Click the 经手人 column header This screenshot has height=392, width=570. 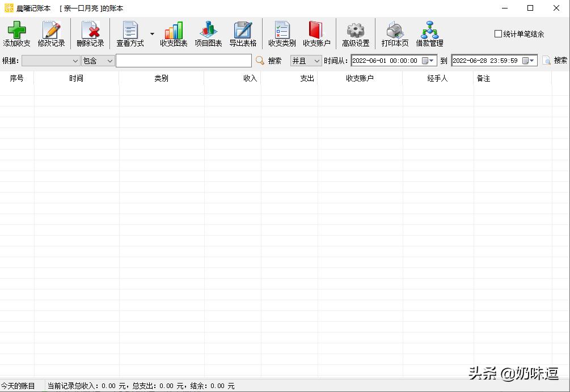click(438, 78)
